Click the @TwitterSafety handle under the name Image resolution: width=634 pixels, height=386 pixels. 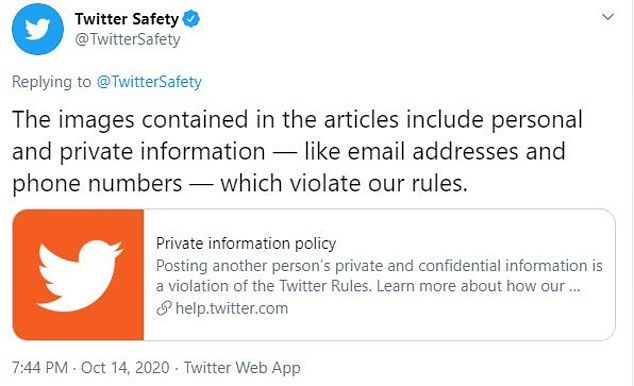[x=127, y=40]
